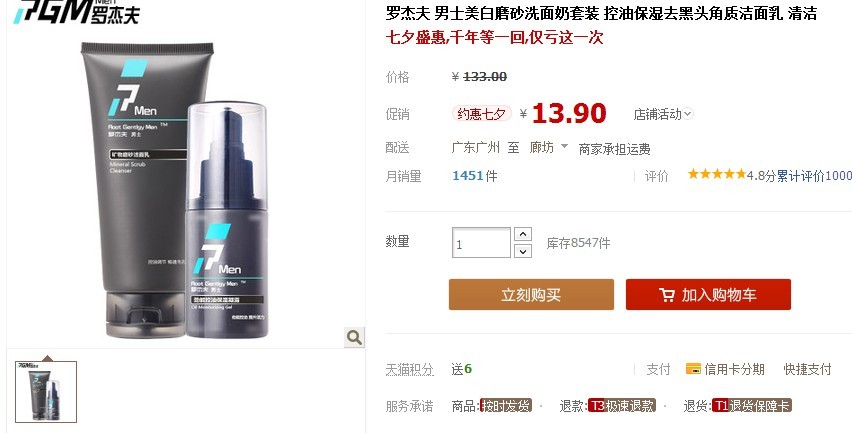
Task: Increase quantity with the up arrow
Action: click(x=523, y=234)
